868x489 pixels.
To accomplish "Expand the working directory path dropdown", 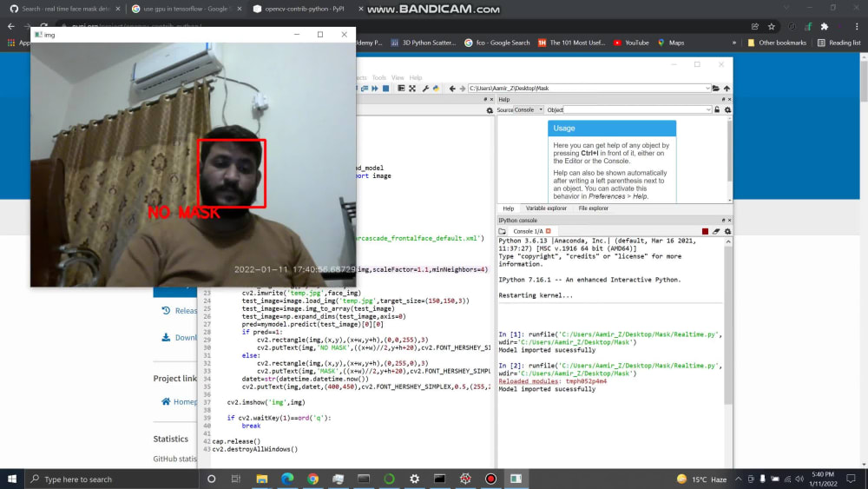I will pyautogui.click(x=707, y=88).
